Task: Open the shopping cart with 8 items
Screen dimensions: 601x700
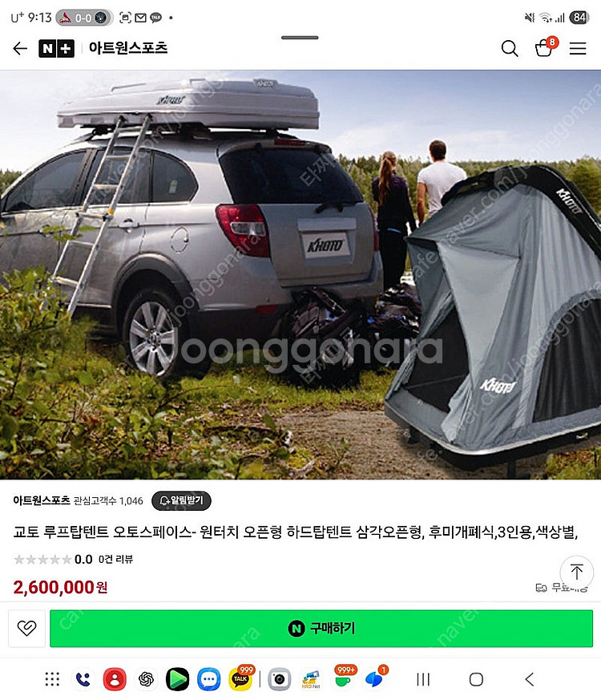Action: tap(545, 47)
